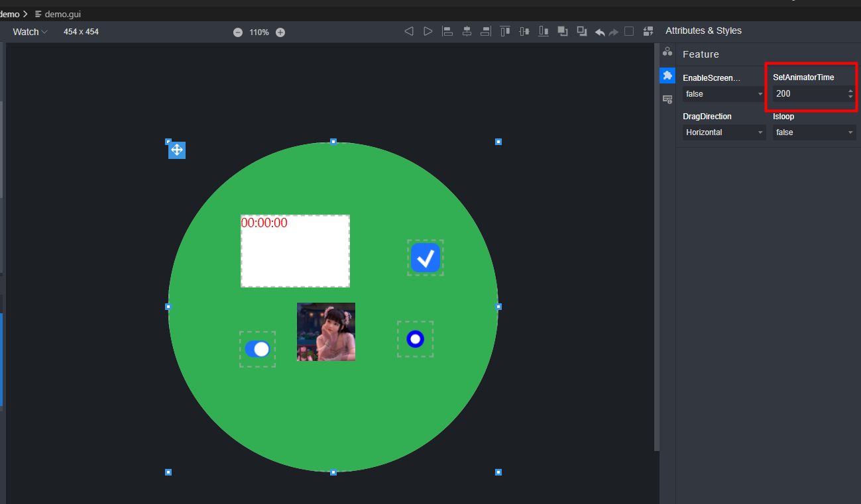Open the EnableScreen dropdown set to false
861x504 pixels.
[724, 94]
